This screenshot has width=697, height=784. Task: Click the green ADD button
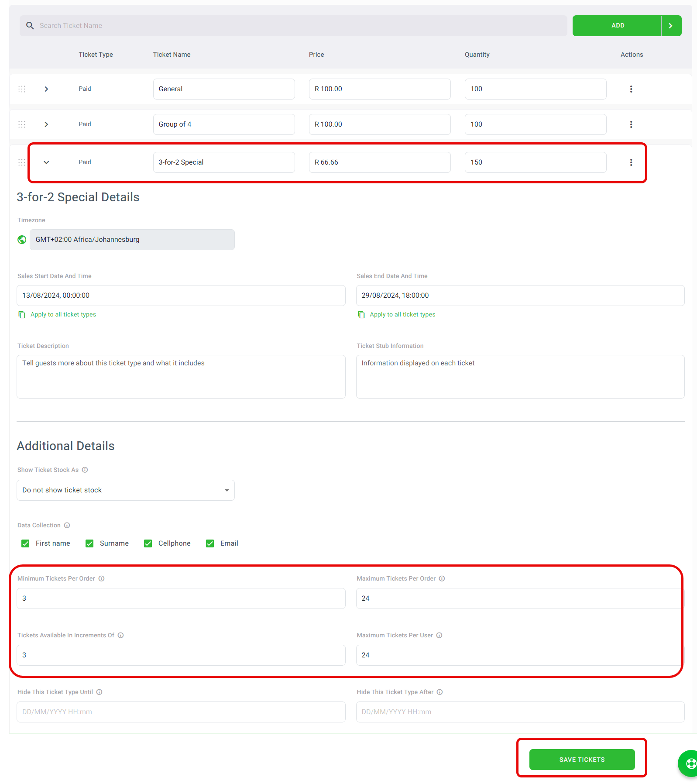point(617,26)
